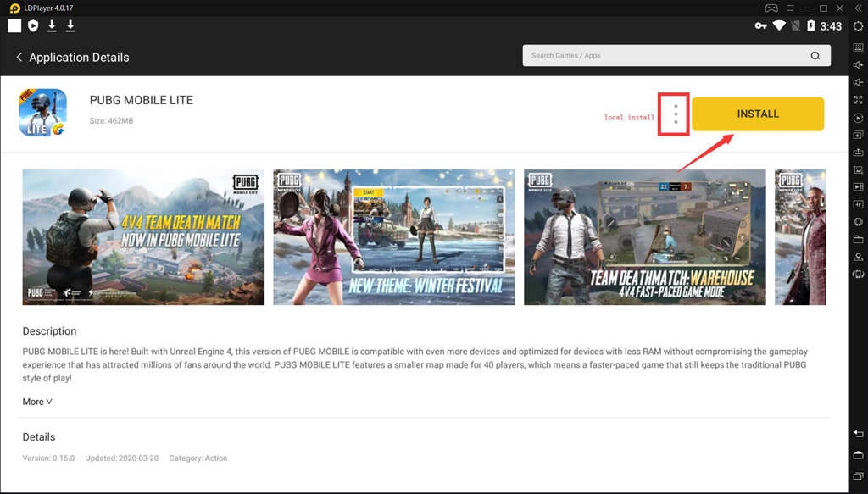Screen dimensions: 868x494
Task: Open the operation recorder play-circle icon
Action: point(858,118)
